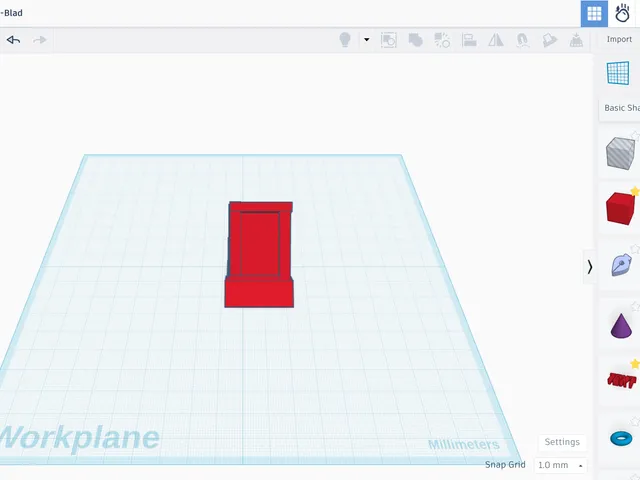Open Sim Lab hand icon
Image resolution: width=640 pixels, height=480 pixels.
[622, 13]
